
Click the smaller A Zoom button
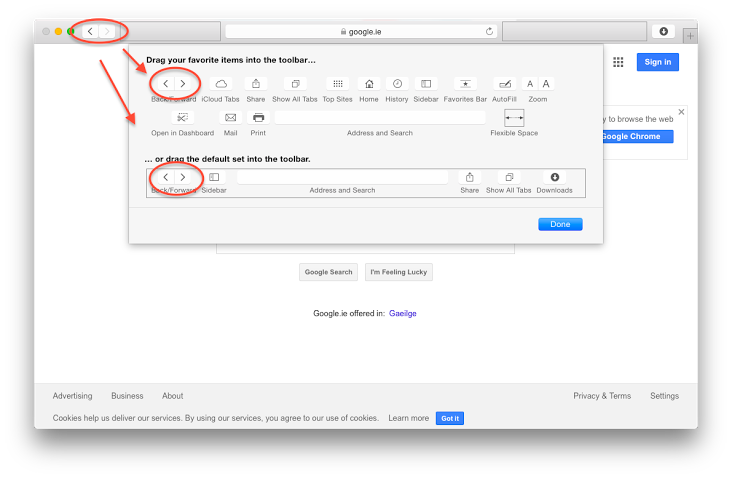530,84
